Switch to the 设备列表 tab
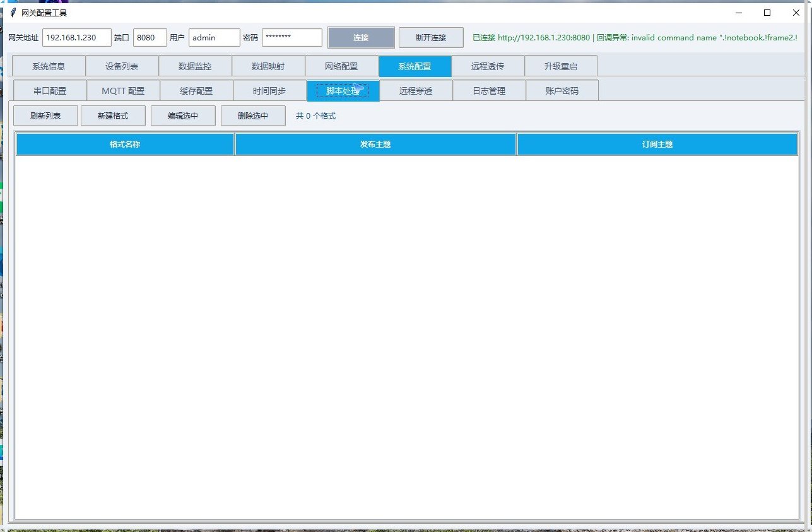Image resolution: width=812 pixels, height=532 pixels. 122,66
